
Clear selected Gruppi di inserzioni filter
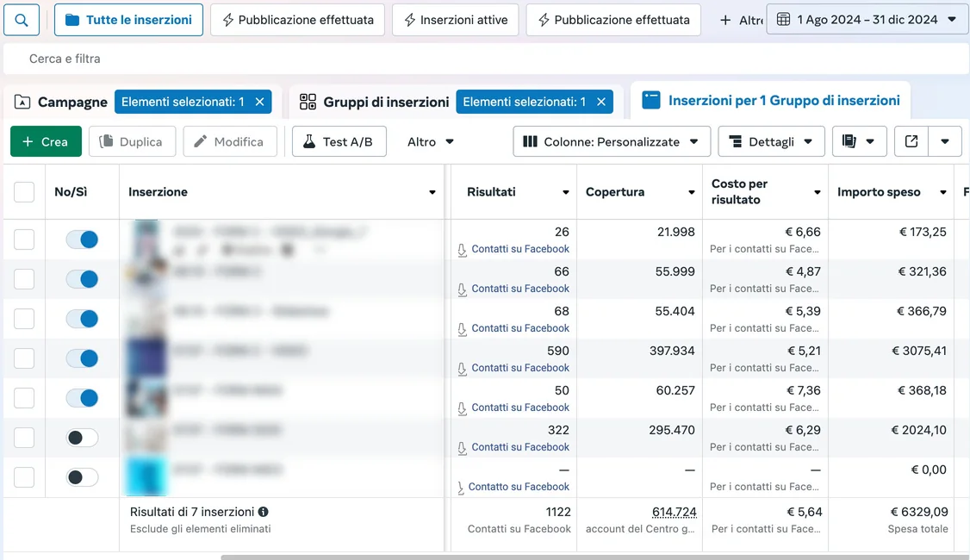601,103
